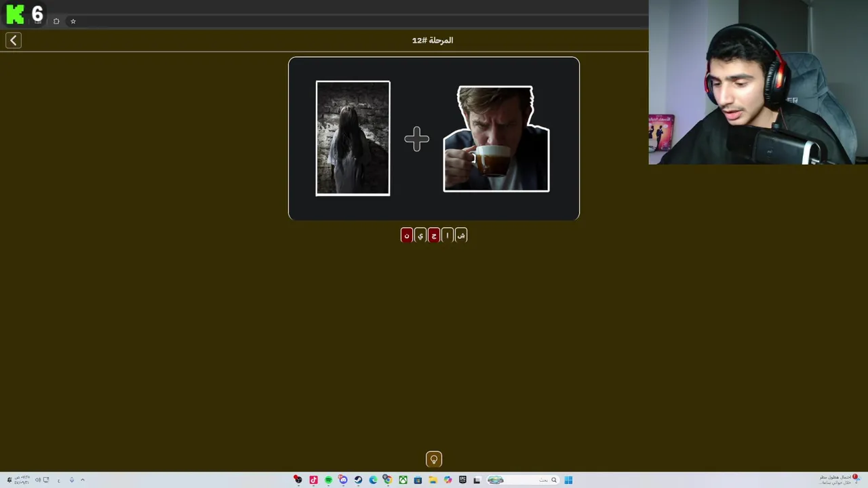The height and width of the screenshot is (488, 868).
Task: Open Microsoft Edge from taskbar
Action: click(x=373, y=480)
